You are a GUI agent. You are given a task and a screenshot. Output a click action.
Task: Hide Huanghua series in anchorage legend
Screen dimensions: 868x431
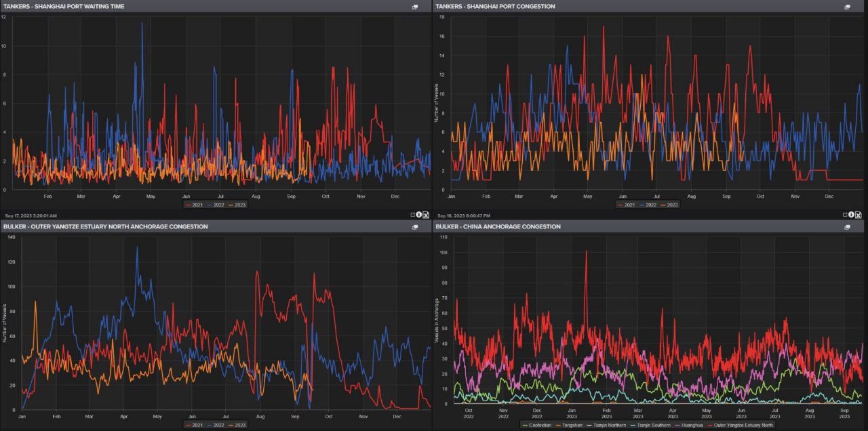[x=689, y=425]
